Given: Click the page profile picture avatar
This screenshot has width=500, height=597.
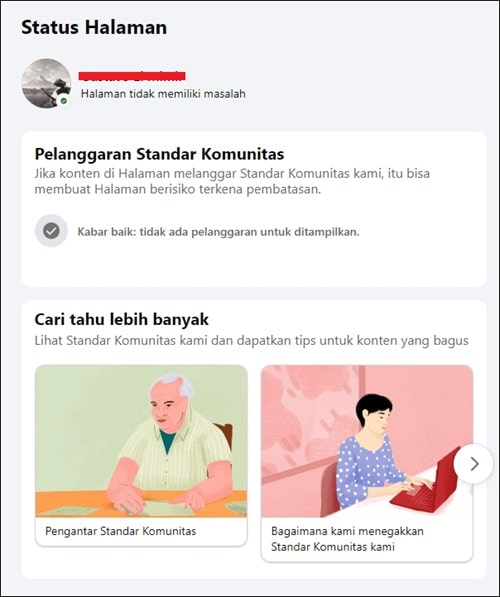Looking at the screenshot, I should [x=46, y=83].
